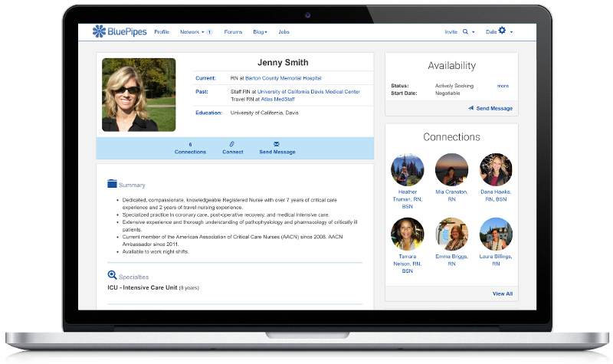The image size is (613, 364).
Task: Open the Atlas MedStaff link
Action: click(277, 100)
